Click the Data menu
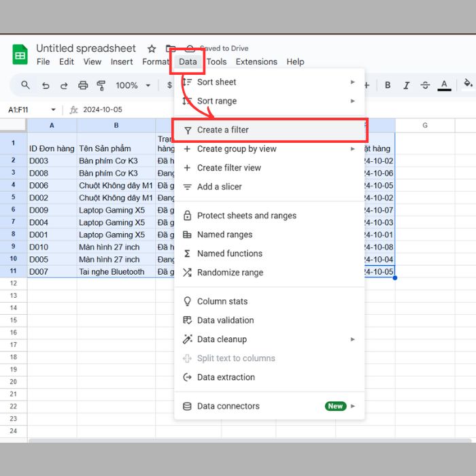Screen dimensions: 476x476 pyautogui.click(x=188, y=62)
